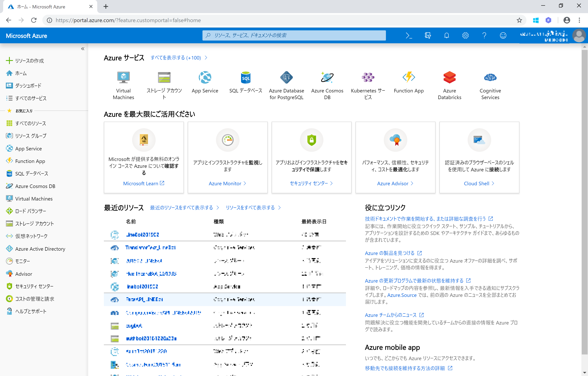Open Advisor from the left sidebar
Image resolution: width=588 pixels, height=376 pixels.
[x=24, y=274]
